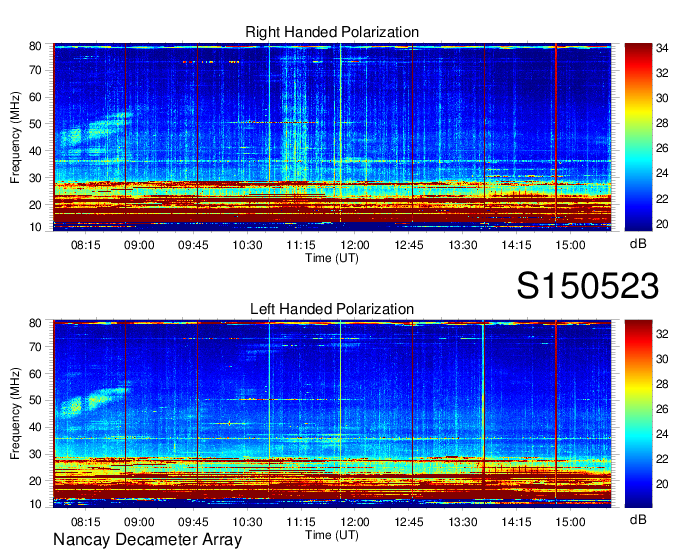
Task: Click "15:00" time tick on Left Handed plot
Action: (x=570, y=522)
